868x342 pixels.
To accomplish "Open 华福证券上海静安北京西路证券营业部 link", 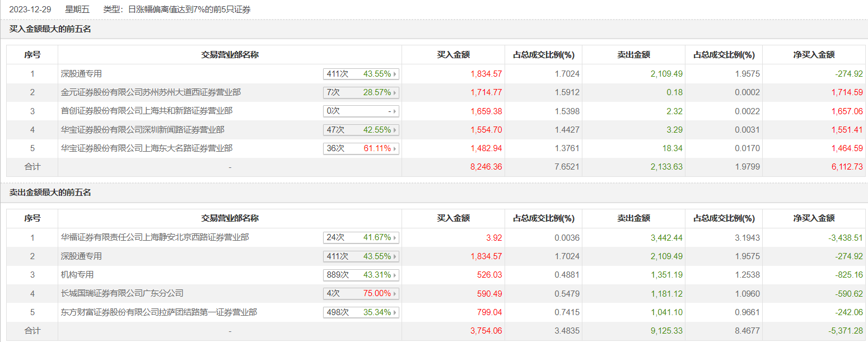I will (155, 237).
